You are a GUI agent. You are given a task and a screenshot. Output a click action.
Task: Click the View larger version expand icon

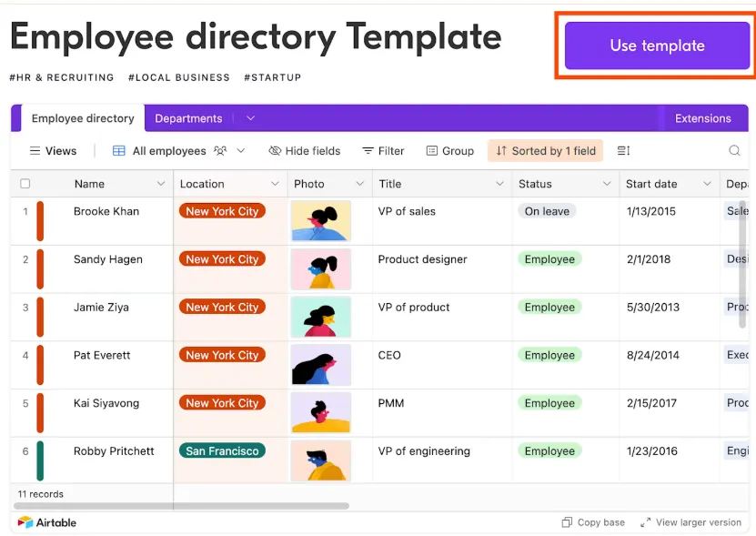pyautogui.click(x=645, y=522)
